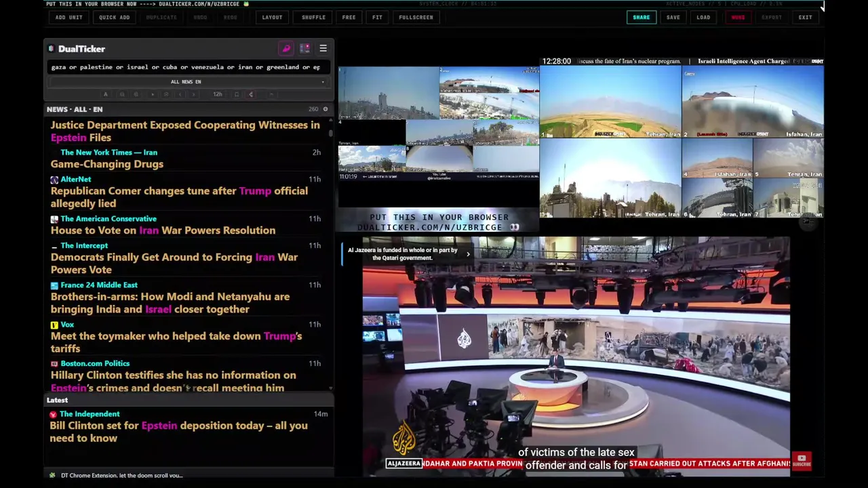Click UNDO in the top toolbar
This screenshot has height=488, width=868.
pyautogui.click(x=200, y=18)
